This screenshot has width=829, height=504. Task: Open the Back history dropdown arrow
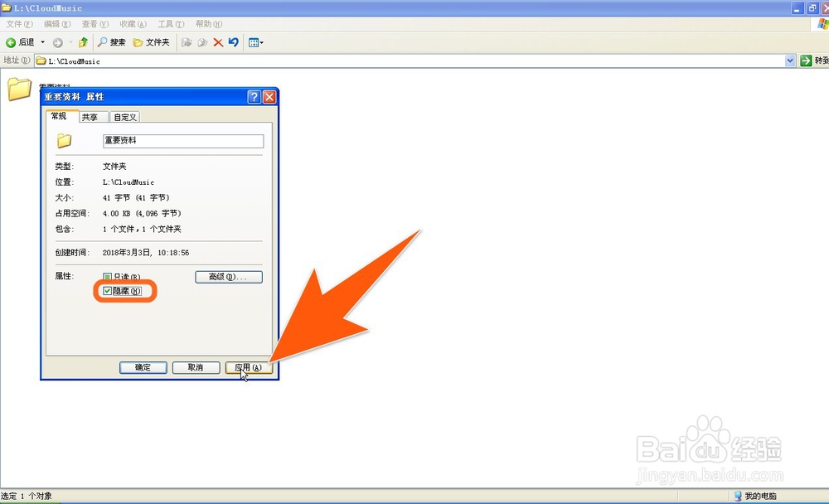43,42
